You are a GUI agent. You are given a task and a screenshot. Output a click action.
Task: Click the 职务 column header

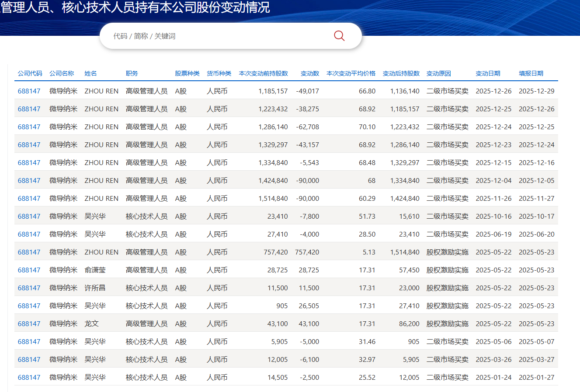coord(132,73)
